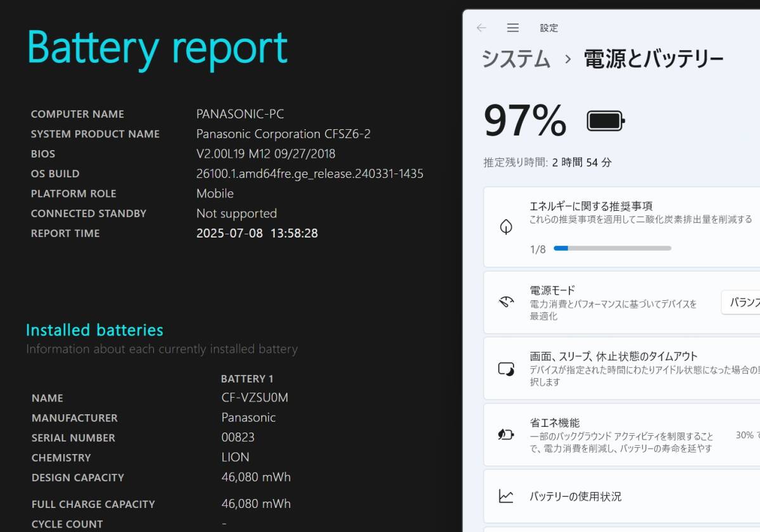
Task: Click the CHEMISTRY label
Action: point(61,458)
